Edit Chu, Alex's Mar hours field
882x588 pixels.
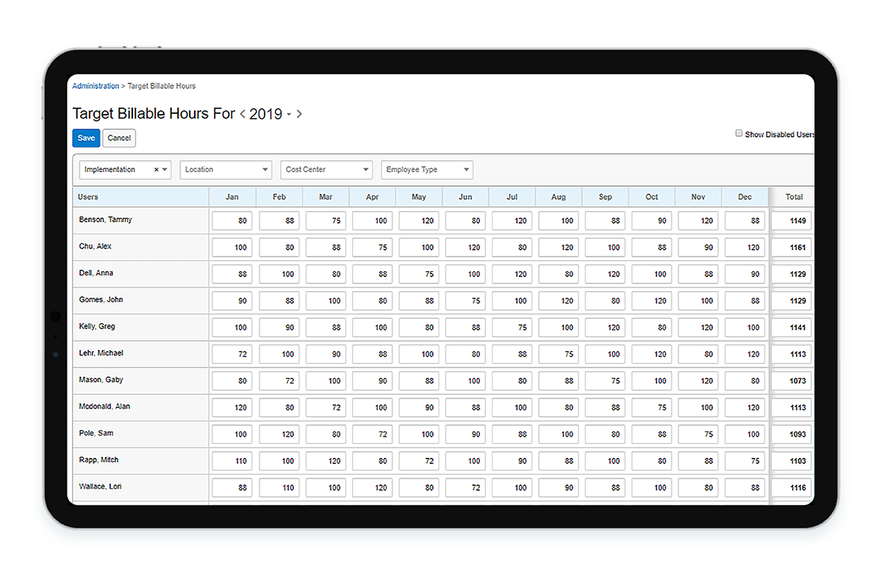point(326,248)
